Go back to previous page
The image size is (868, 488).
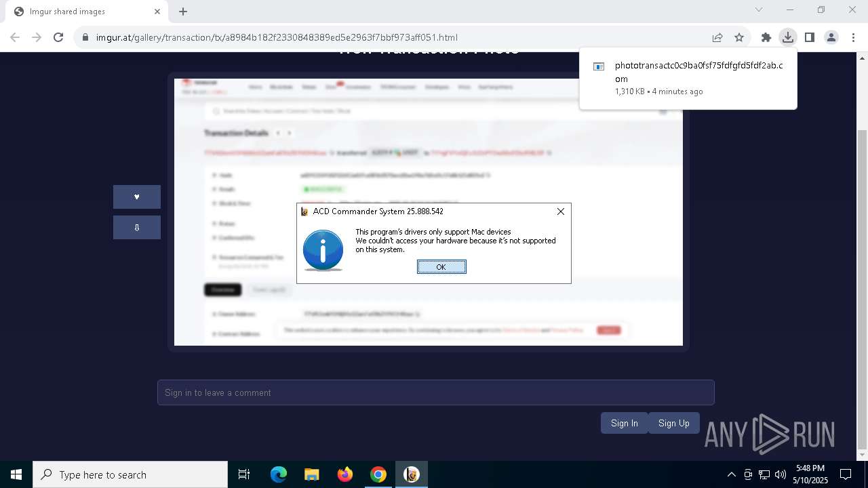coord(15,37)
